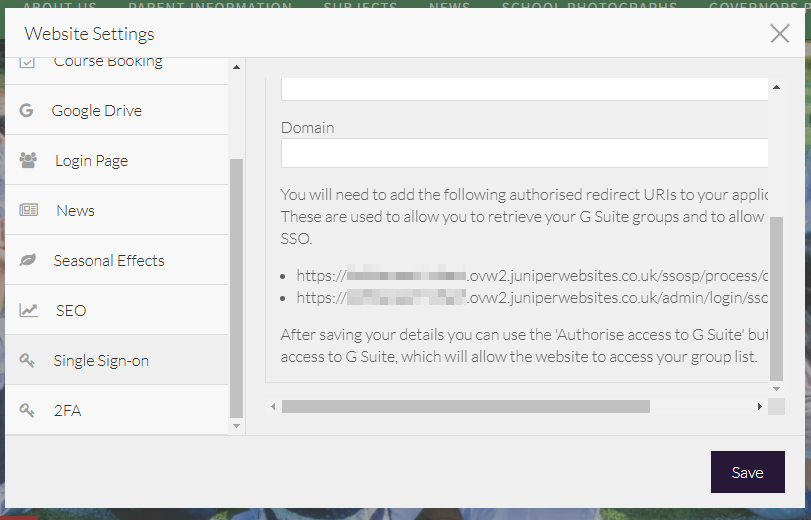The image size is (811, 520).
Task: Click the Seasonal Effects leaf icon
Action: [28, 260]
